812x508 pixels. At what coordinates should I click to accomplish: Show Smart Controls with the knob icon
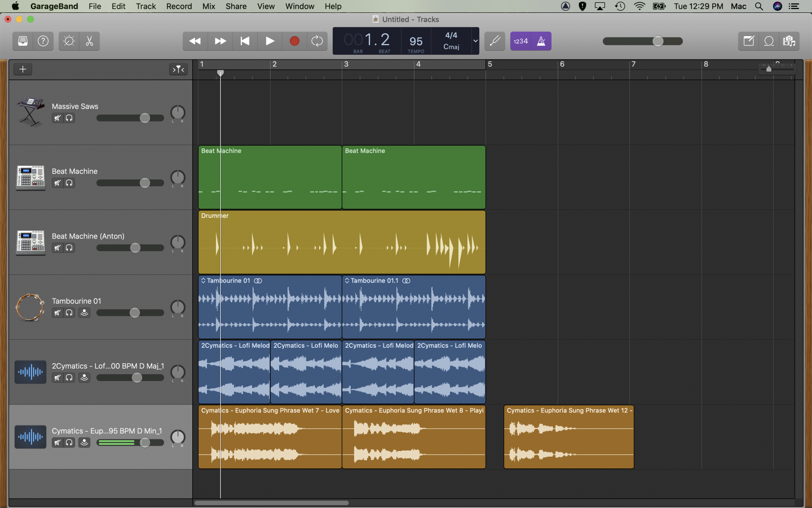68,41
